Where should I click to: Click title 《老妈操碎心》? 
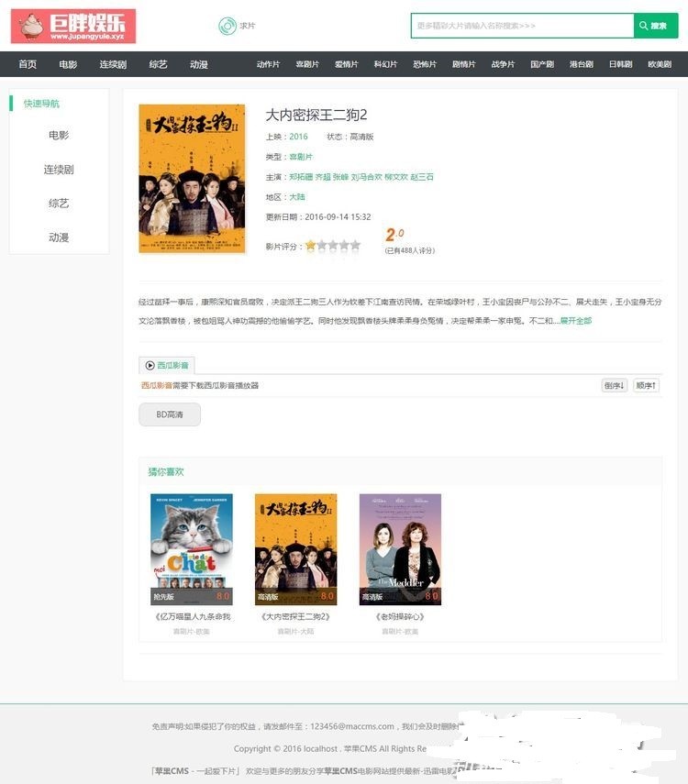coord(400,616)
